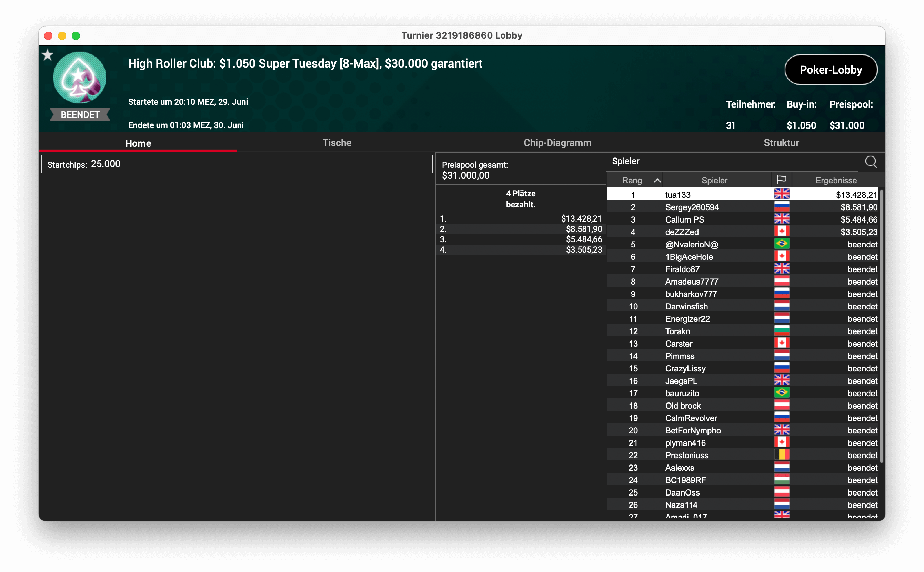Image resolution: width=924 pixels, height=572 pixels.
Task: Click the PokerStars spade tournament logo
Action: [80, 78]
